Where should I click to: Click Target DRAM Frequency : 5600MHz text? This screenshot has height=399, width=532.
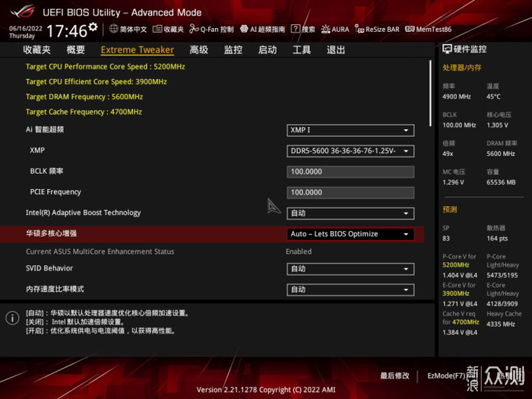tap(84, 97)
